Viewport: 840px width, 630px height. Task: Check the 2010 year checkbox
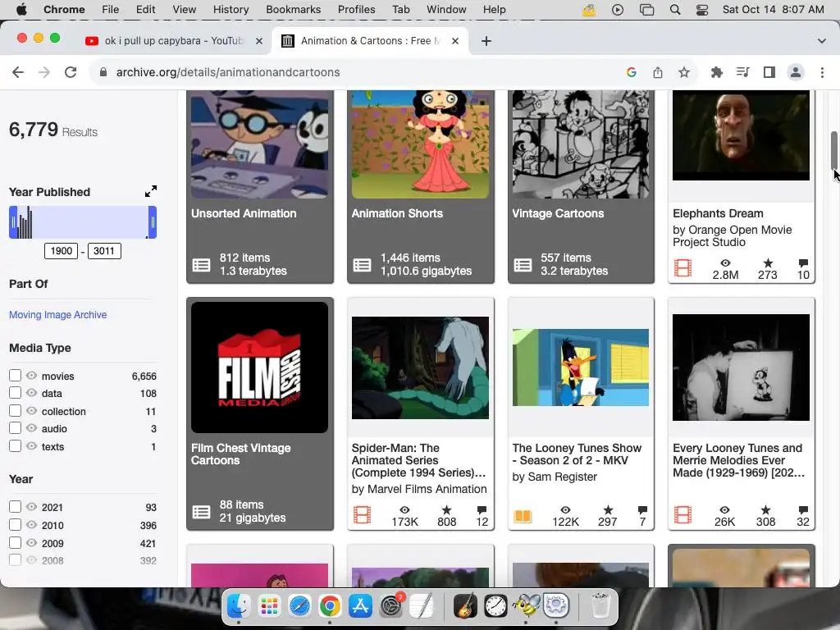(15, 524)
